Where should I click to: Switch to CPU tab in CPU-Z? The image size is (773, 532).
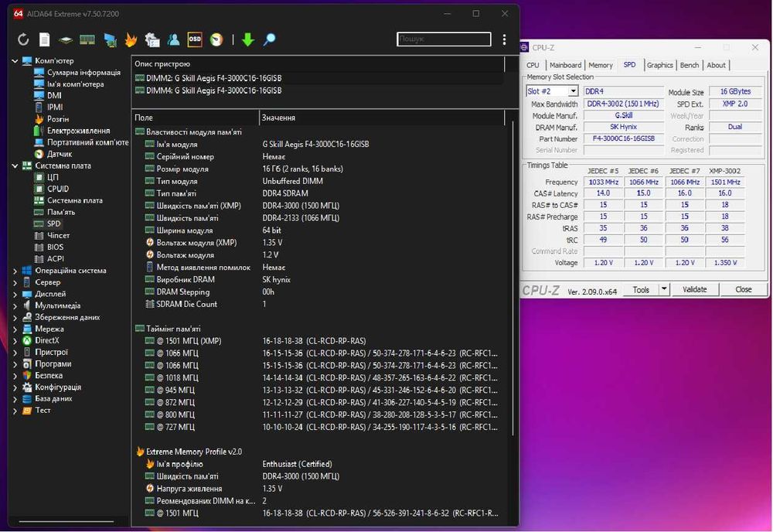pos(533,65)
